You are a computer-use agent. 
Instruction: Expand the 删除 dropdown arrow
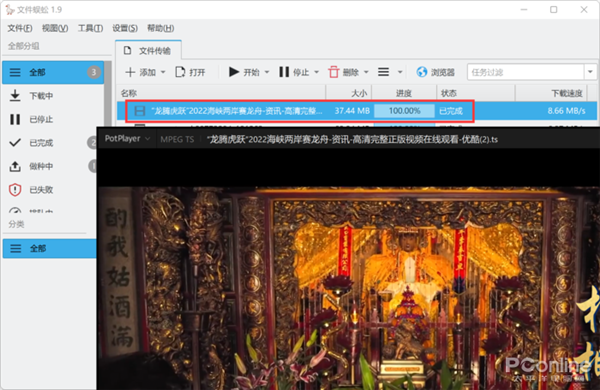pyautogui.click(x=366, y=72)
